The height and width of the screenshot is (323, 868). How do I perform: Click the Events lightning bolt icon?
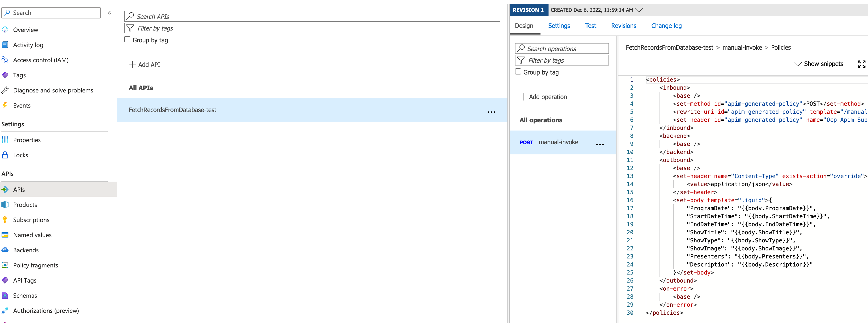pyautogui.click(x=5, y=105)
